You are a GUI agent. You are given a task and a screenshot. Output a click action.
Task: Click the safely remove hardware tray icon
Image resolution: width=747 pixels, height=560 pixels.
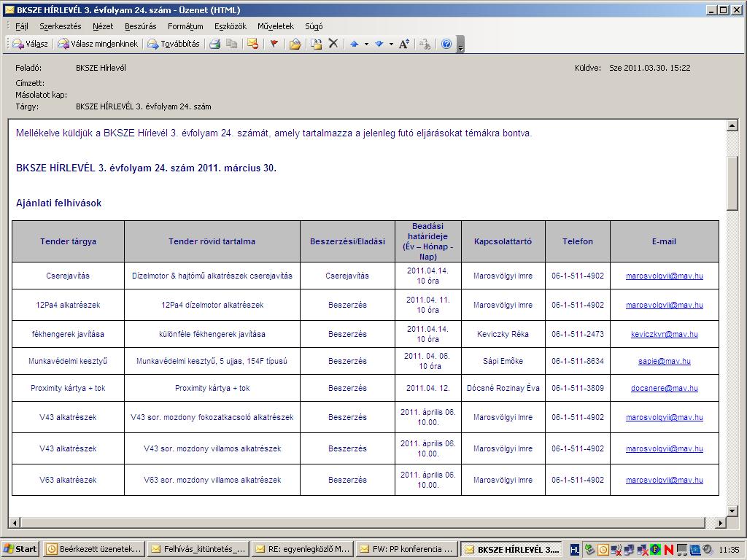tap(589, 550)
